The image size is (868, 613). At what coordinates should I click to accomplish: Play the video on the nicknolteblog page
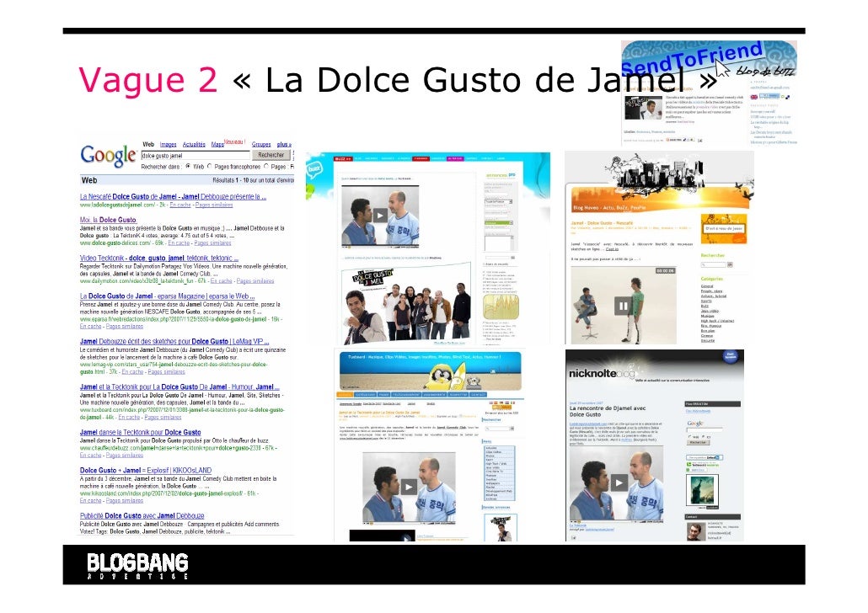click(619, 482)
